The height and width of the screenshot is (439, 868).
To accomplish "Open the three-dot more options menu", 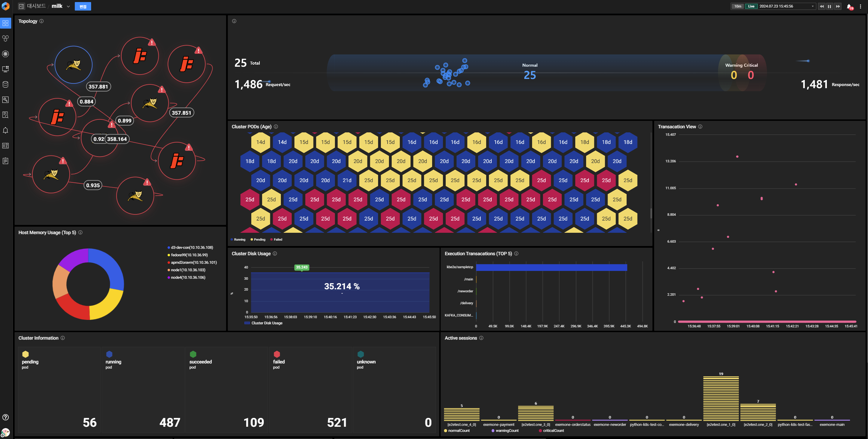I will pyautogui.click(x=861, y=6).
